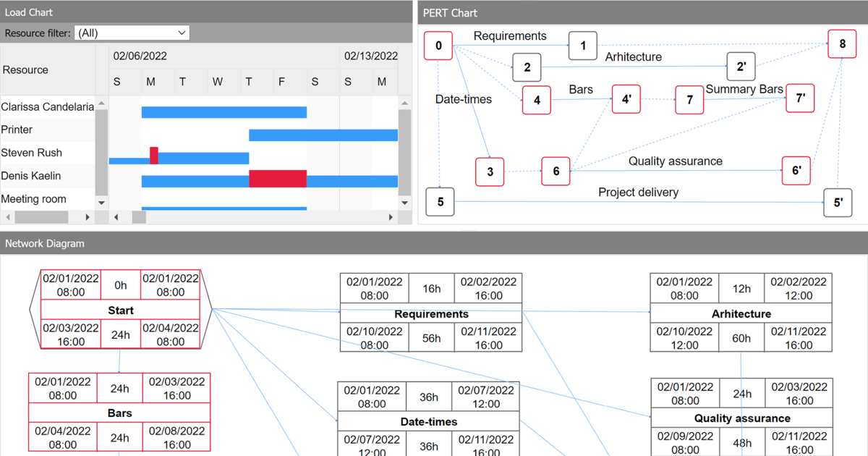
Task: Click the blue bar on the Printer row
Action: [323, 134]
